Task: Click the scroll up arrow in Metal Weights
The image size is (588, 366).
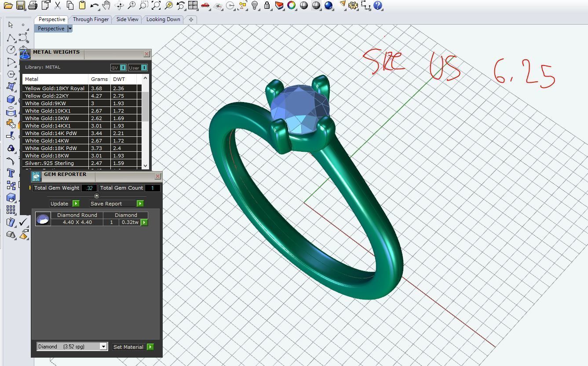Action: (x=146, y=78)
